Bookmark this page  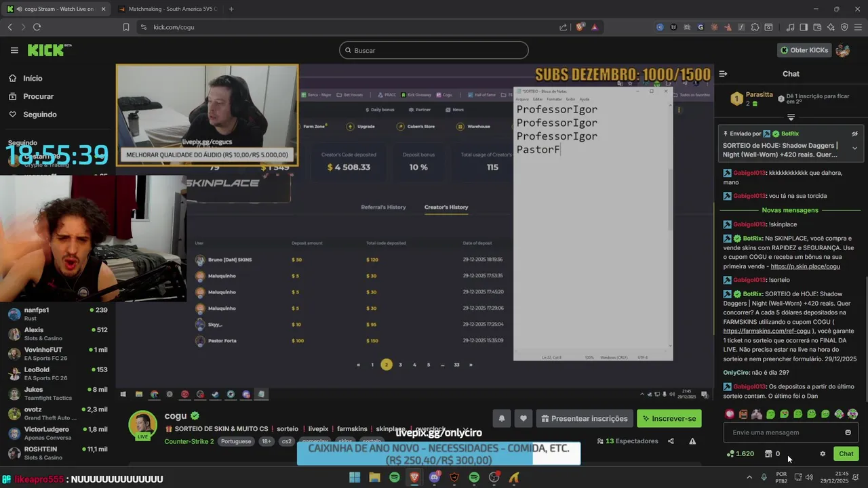tap(126, 27)
